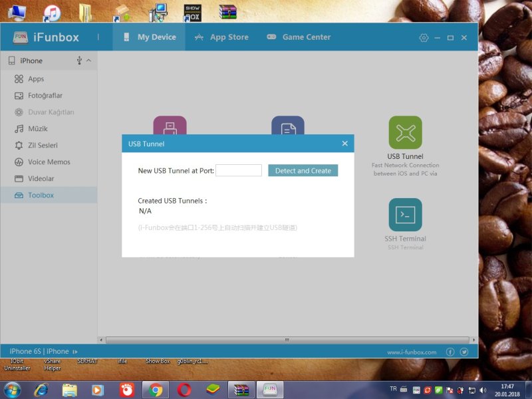Viewport: 532px width, 399px height.
Task: Open iFunbox settings gear
Action: [424, 38]
